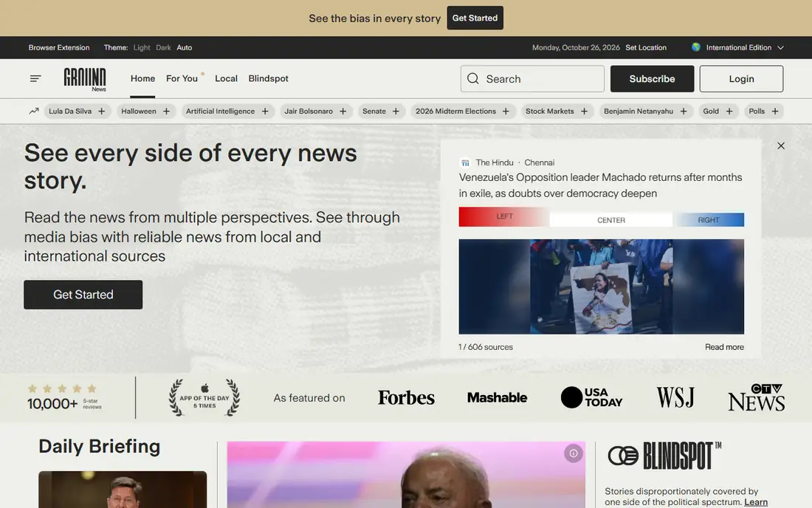This screenshot has width=812, height=508.
Task: Click the 1 / 606 sources text
Action: point(485,347)
